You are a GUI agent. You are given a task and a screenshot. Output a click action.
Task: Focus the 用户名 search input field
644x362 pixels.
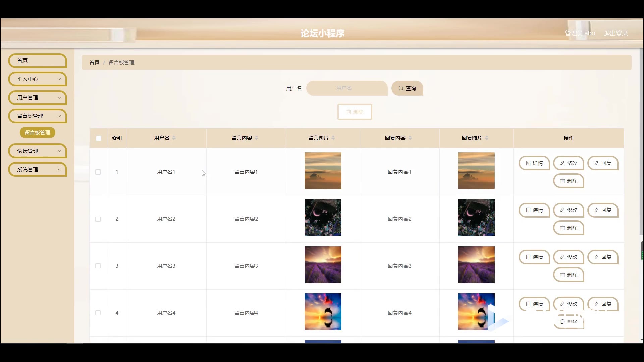pos(347,88)
